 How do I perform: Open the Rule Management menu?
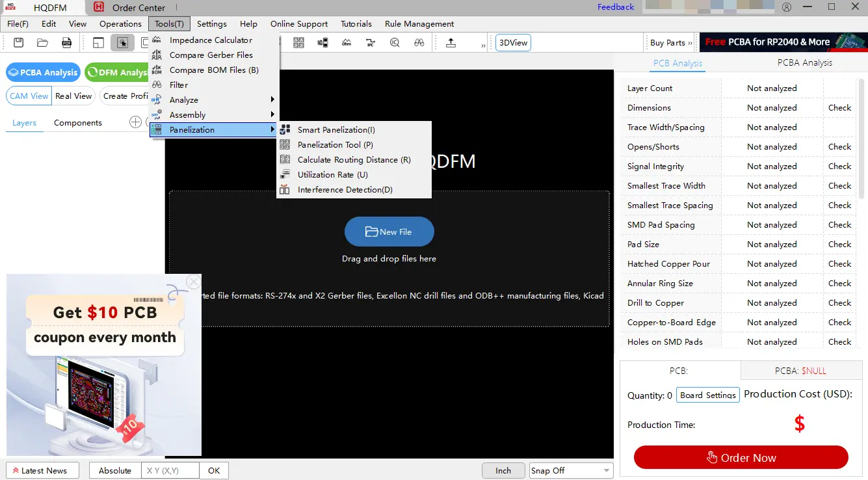(419, 24)
